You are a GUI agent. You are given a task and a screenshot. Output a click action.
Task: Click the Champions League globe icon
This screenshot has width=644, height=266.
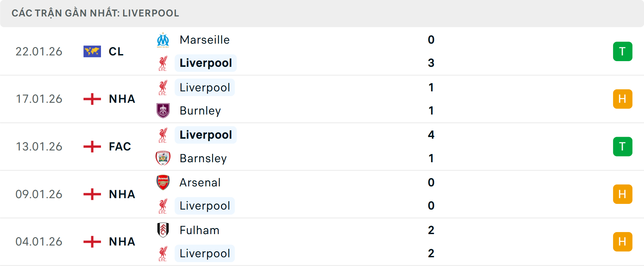pyautogui.click(x=92, y=51)
